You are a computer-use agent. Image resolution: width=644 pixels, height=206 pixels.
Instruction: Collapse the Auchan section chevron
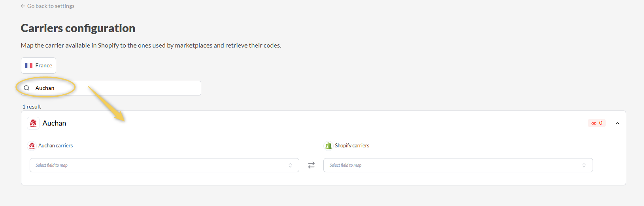[618, 123]
